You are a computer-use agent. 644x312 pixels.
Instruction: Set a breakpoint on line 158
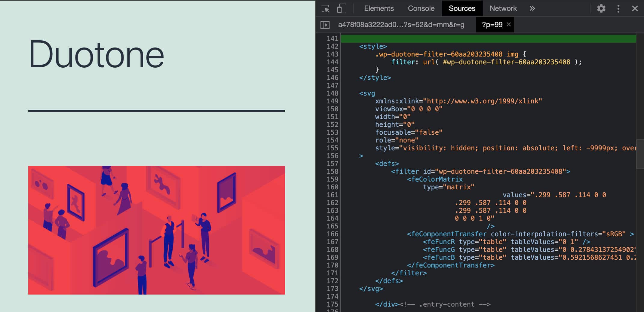point(332,171)
